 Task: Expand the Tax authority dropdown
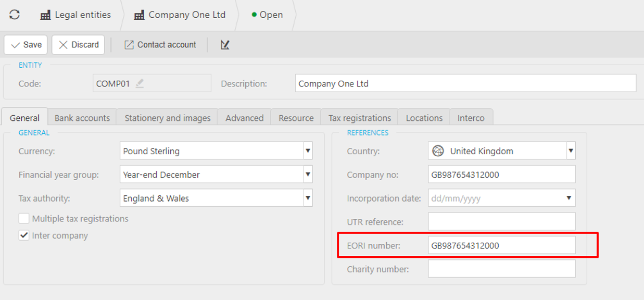coord(308,198)
